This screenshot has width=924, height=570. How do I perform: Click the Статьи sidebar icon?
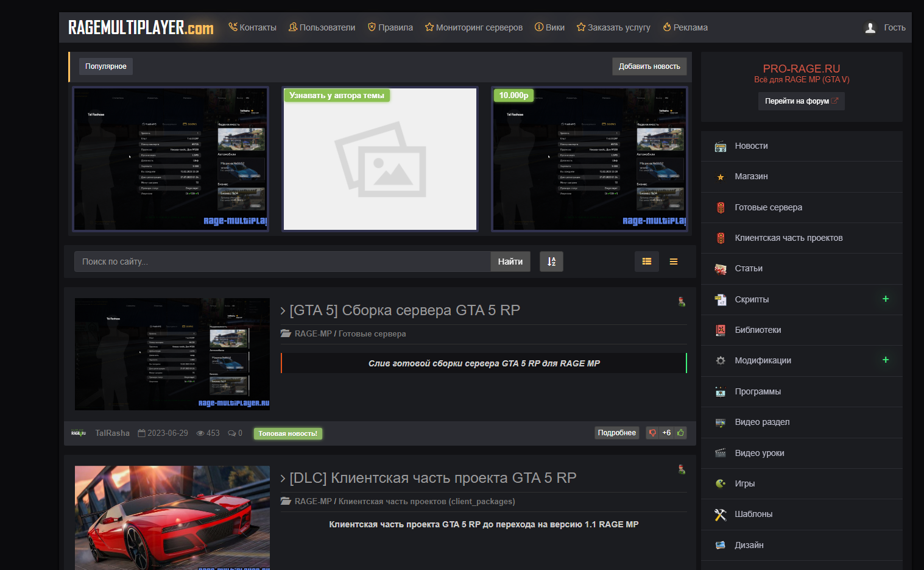click(721, 269)
